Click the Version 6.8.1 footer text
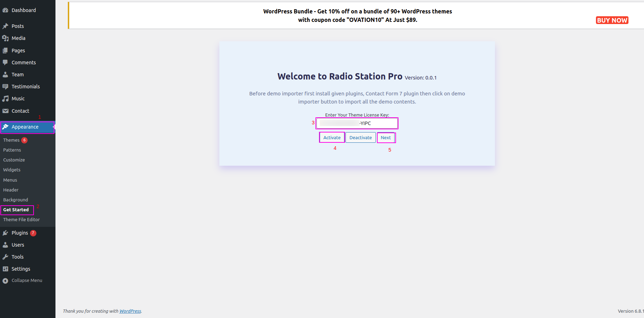 631,311
